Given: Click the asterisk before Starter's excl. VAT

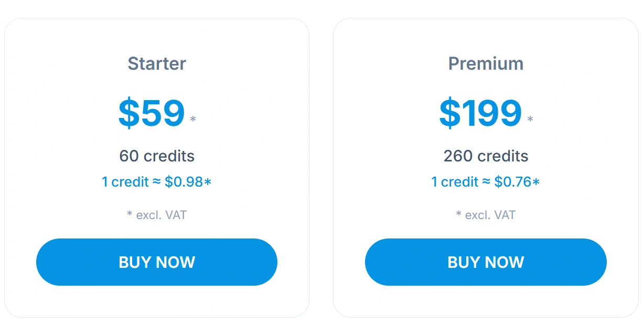Looking at the screenshot, I should pos(130,214).
